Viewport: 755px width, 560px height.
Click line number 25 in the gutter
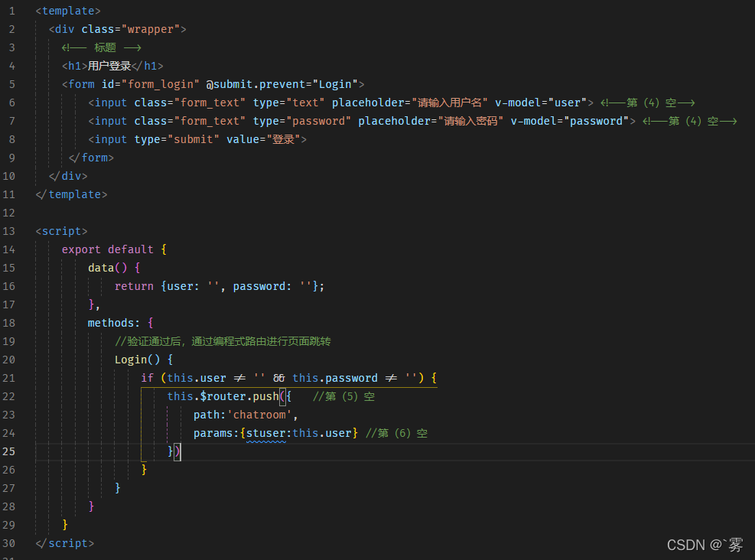pos(8,451)
